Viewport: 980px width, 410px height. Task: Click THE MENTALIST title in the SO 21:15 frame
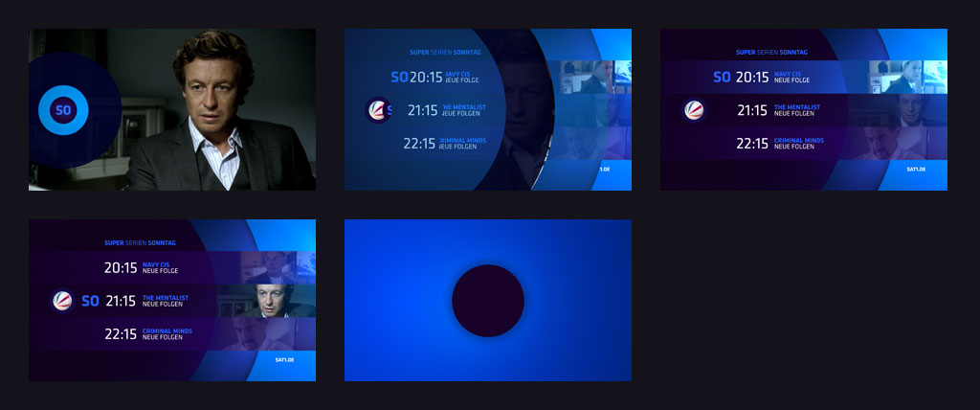(x=166, y=298)
